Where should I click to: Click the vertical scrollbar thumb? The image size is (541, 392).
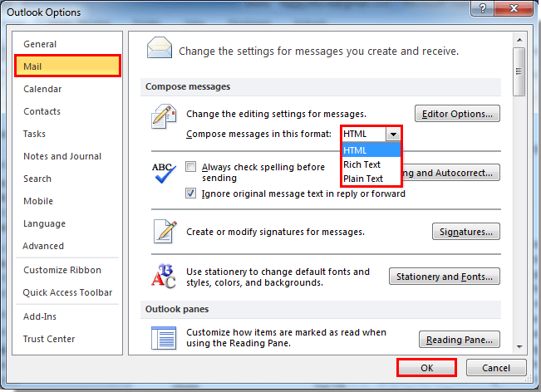[519, 71]
